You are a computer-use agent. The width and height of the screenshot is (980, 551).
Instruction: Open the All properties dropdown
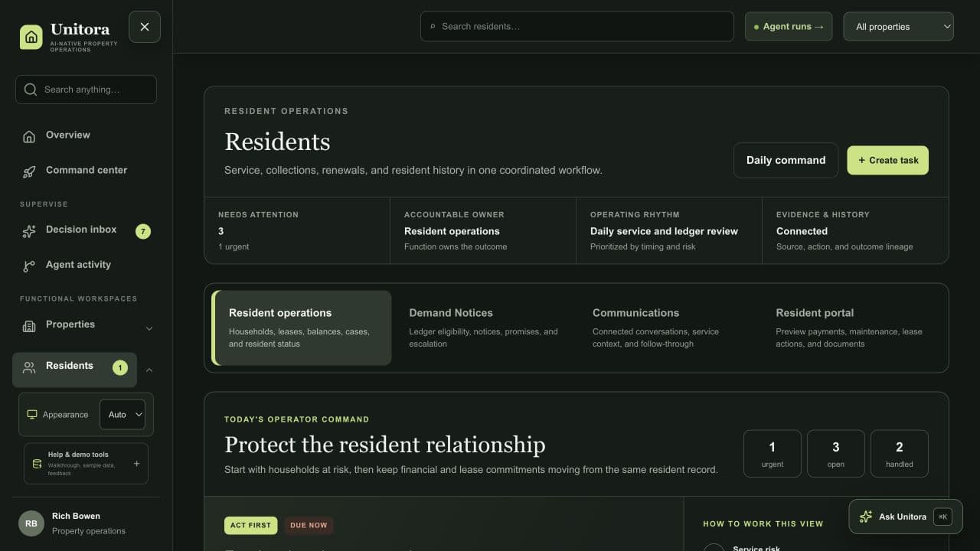pyautogui.click(x=899, y=27)
